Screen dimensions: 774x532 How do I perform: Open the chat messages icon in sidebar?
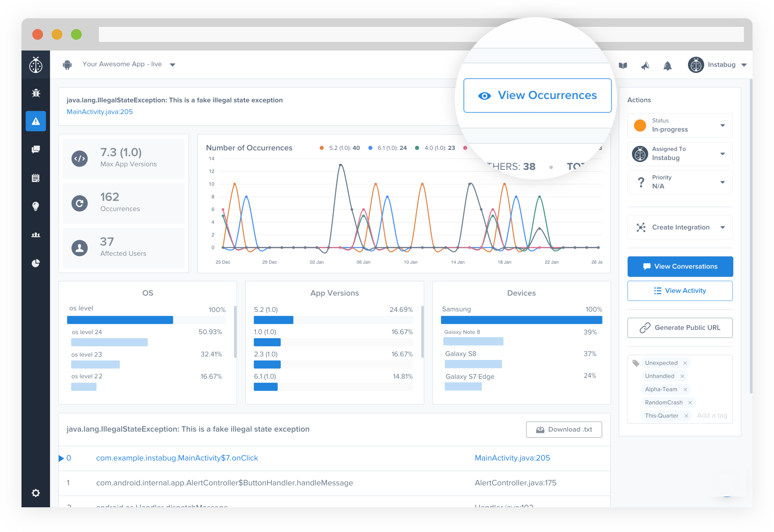(x=36, y=149)
